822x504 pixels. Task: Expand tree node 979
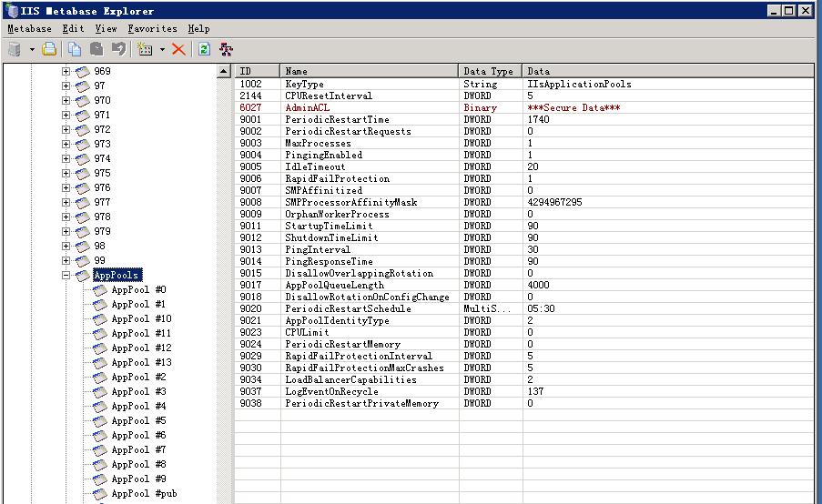tap(66, 232)
